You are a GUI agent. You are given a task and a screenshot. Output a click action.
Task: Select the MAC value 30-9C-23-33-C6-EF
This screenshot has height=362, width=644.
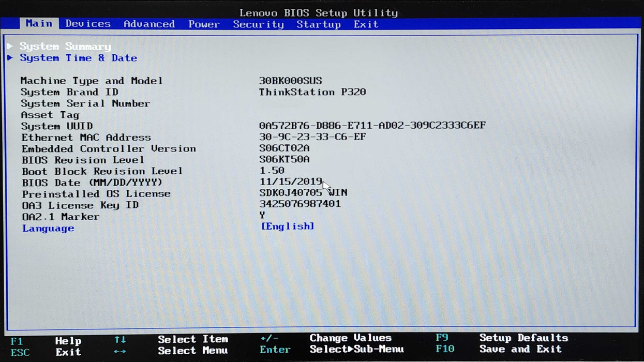312,137
